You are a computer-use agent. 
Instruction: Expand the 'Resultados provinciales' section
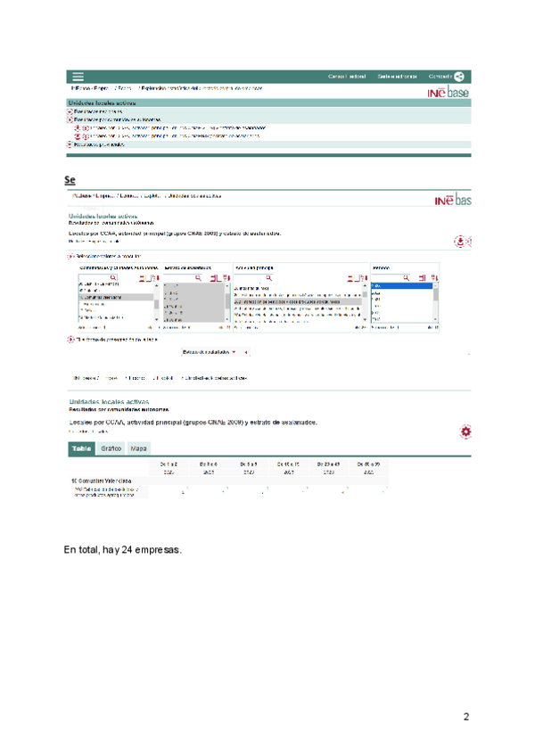70,144
